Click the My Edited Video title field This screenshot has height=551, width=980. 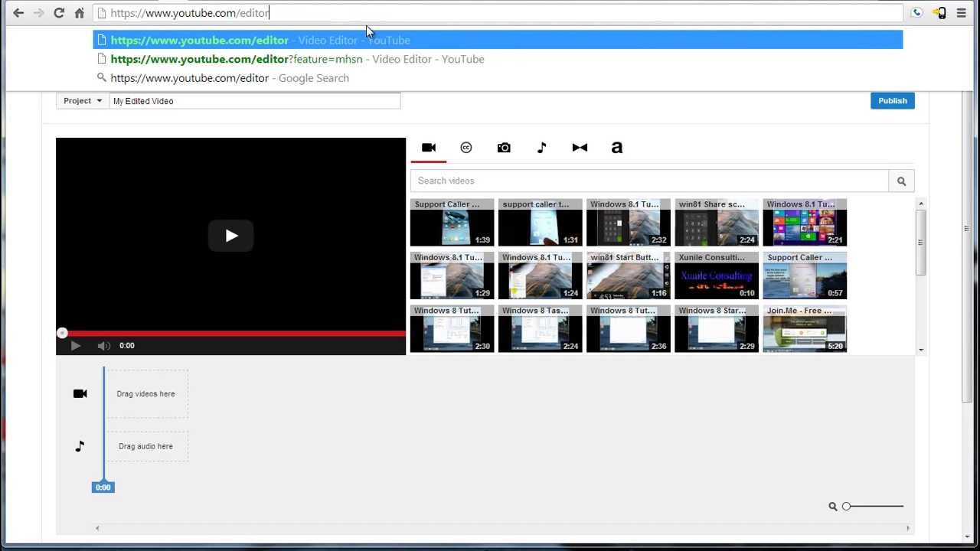coord(255,101)
